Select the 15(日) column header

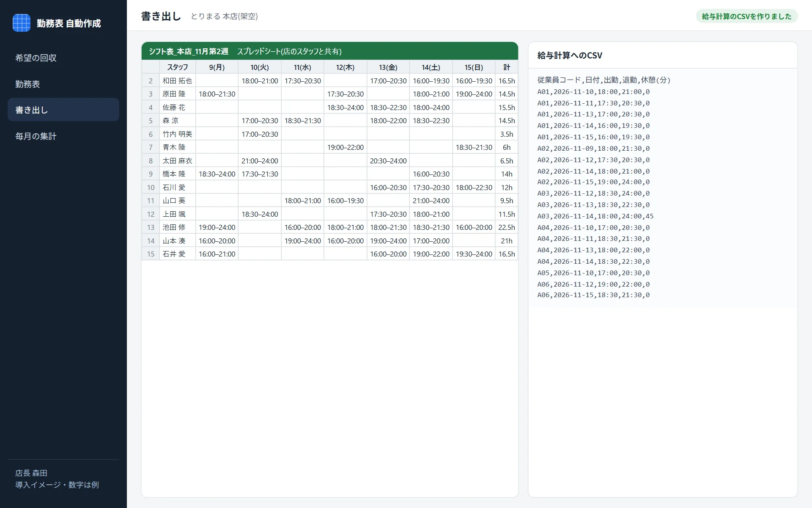point(474,67)
